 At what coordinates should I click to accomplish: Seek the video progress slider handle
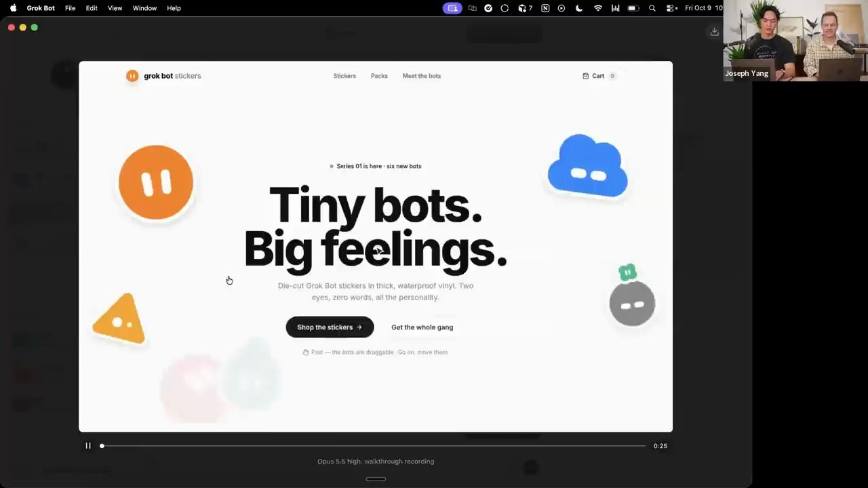pos(102,445)
